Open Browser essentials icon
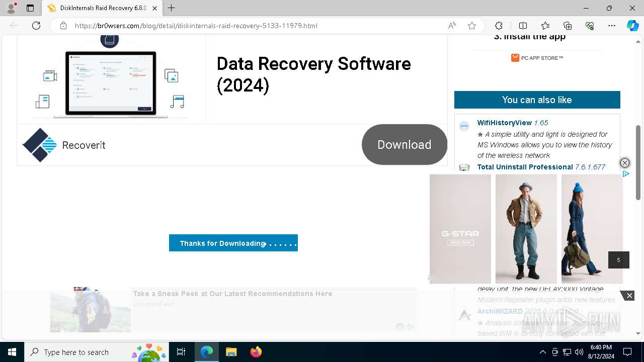This screenshot has height=362, width=644. click(x=590, y=26)
